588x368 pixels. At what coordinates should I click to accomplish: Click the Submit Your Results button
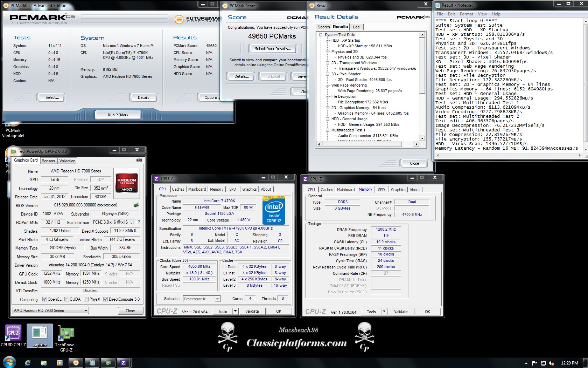point(273,49)
